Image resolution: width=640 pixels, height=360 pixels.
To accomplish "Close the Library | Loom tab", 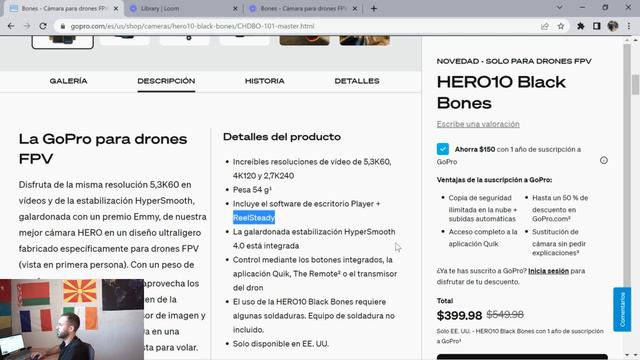I will pyautogui.click(x=235, y=9).
